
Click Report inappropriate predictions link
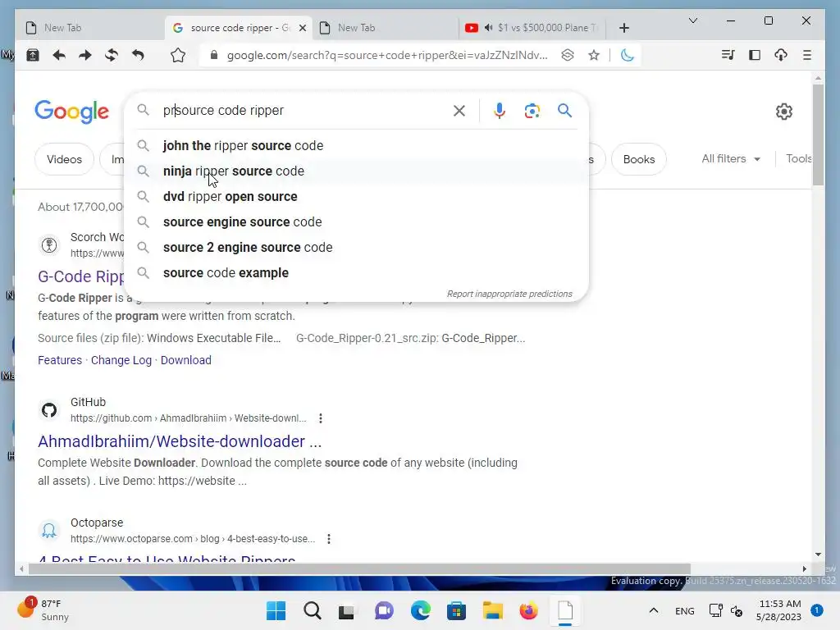click(x=509, y=294)
